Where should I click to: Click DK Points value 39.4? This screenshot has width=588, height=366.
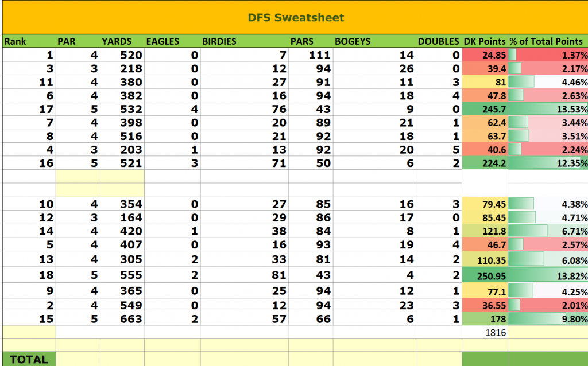[x=485, y=69]
